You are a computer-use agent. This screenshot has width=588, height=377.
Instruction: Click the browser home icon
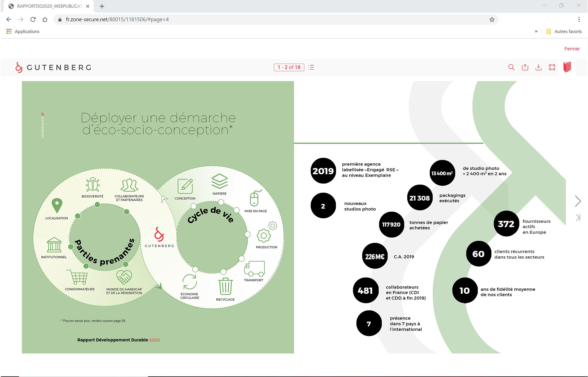point(45,19)
